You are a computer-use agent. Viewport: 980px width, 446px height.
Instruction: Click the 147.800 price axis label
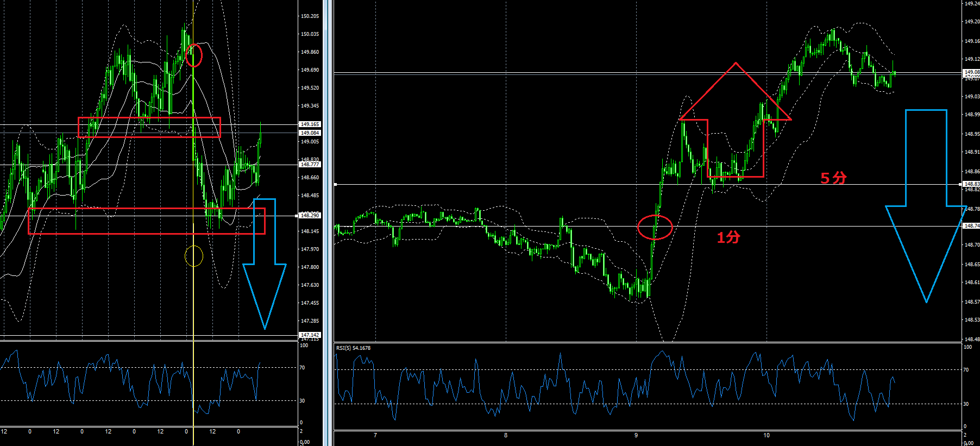[310, 267]
